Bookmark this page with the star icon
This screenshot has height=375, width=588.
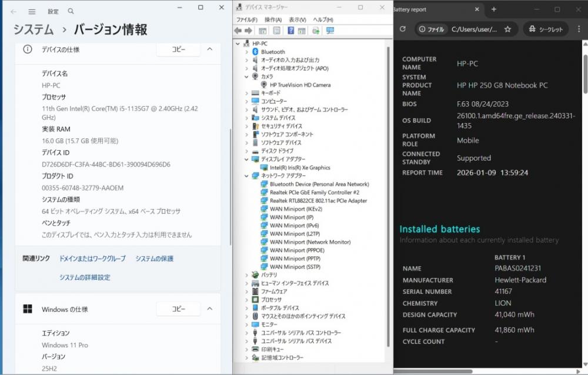(507, 29)
